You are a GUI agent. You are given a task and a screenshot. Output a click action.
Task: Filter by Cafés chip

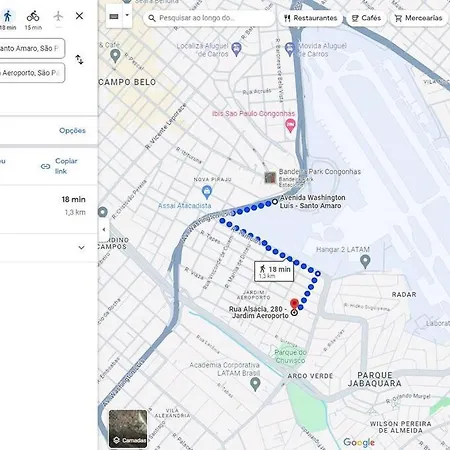pyautogui.click(x=367, y=18)
